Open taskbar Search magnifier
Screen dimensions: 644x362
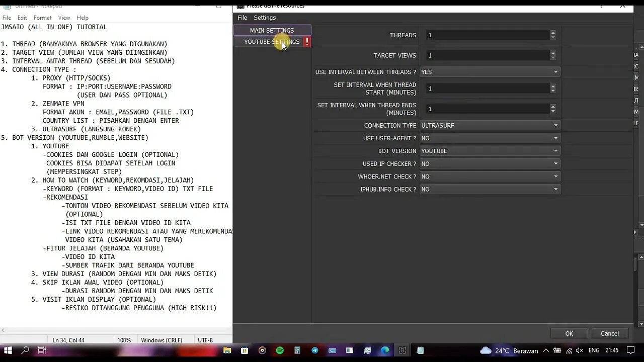[25, 350]
